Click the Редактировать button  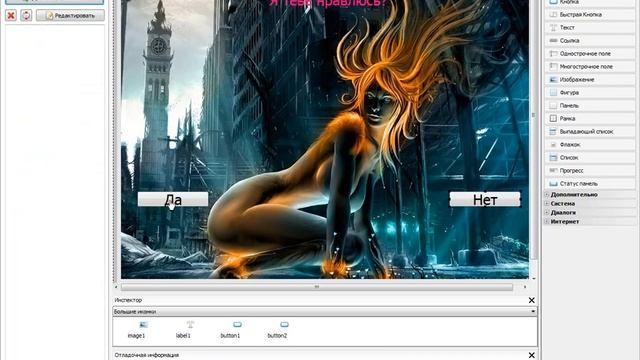[x=70, y=16]
